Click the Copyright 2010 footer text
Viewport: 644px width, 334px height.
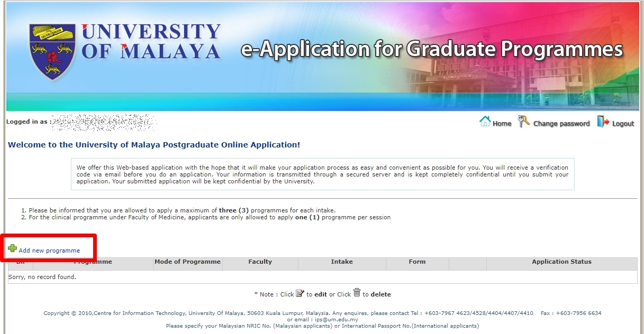point(322,313)
